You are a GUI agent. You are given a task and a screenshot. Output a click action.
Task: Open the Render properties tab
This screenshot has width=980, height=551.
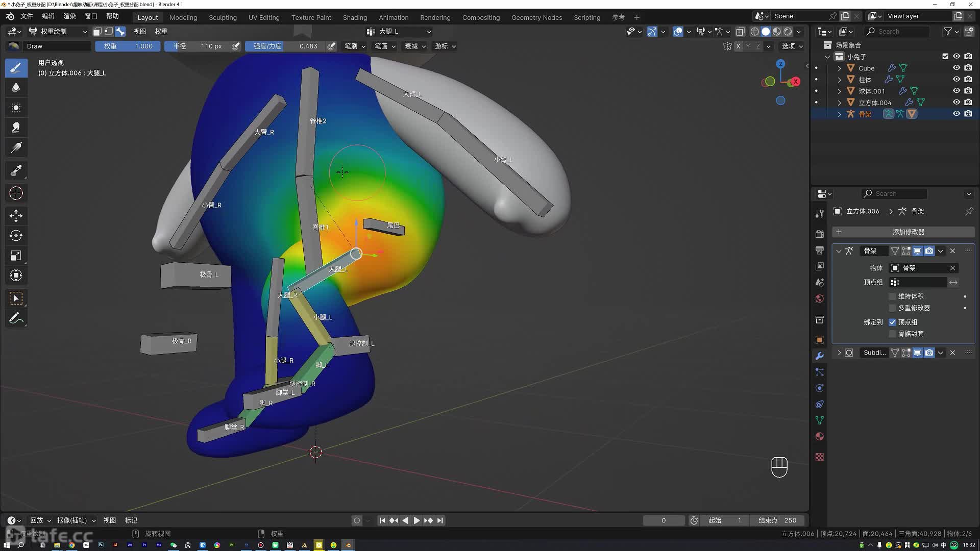click(819, 234)
